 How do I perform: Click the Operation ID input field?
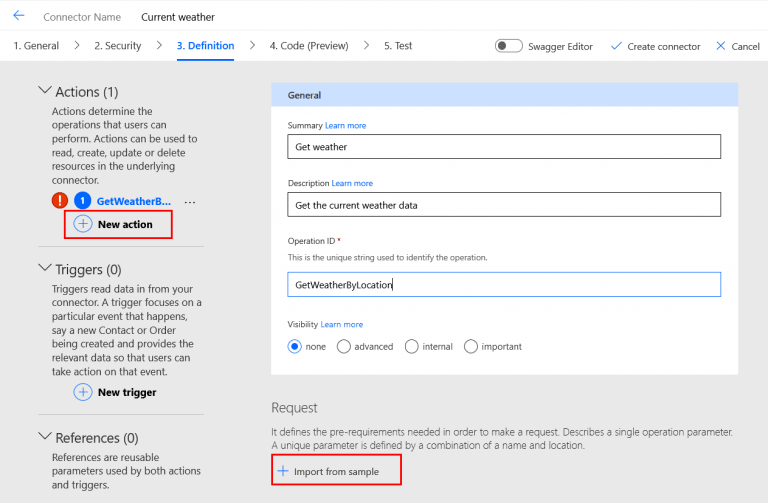pos(503,285)
